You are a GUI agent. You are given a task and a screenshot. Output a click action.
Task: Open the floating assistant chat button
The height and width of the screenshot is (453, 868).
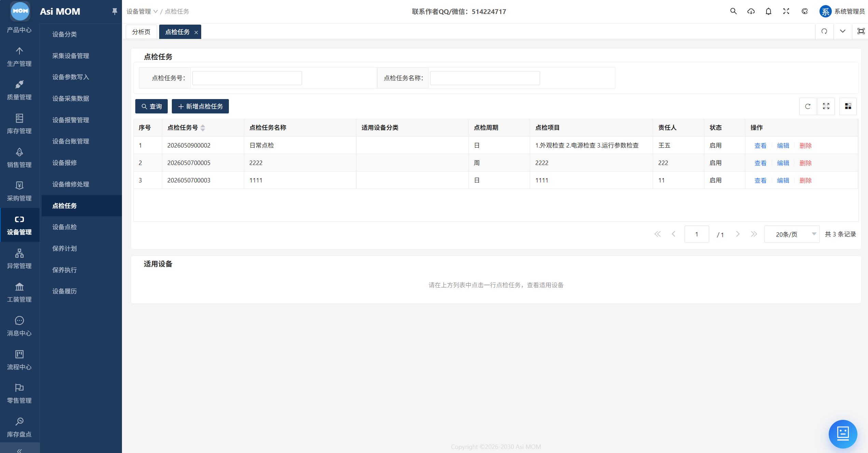(x=843, y=434)
